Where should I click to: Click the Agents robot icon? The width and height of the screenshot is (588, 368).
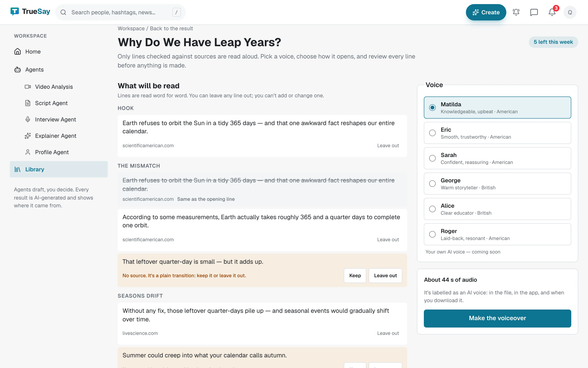pos(18,70)
